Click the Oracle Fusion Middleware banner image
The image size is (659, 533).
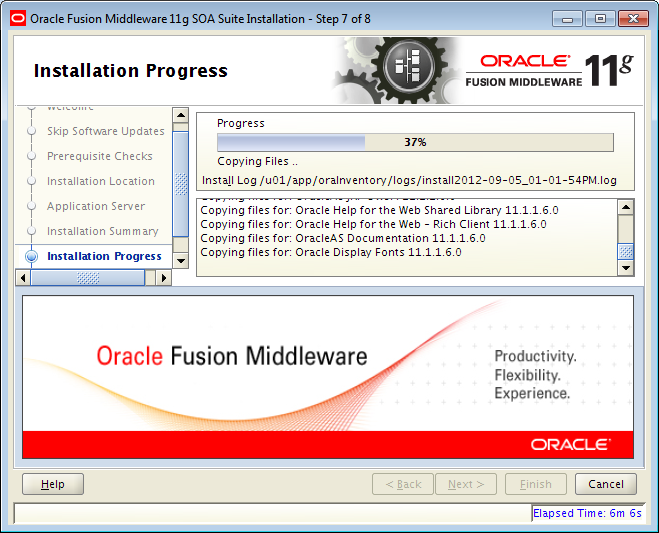(328, 377)
